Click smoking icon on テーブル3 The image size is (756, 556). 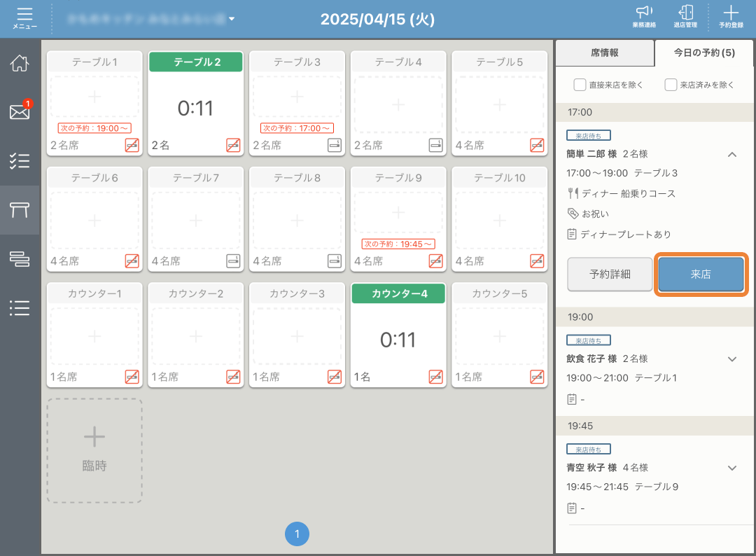tap(335, 145)
